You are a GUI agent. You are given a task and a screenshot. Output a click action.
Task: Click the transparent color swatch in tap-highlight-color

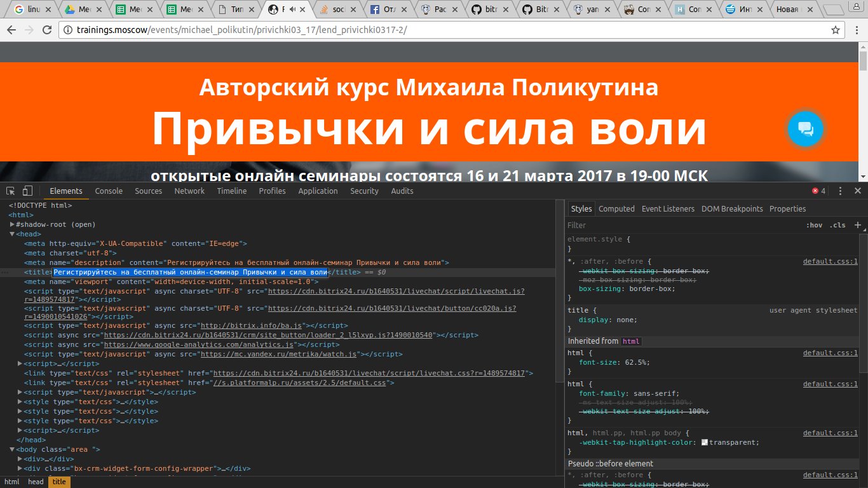705,442
